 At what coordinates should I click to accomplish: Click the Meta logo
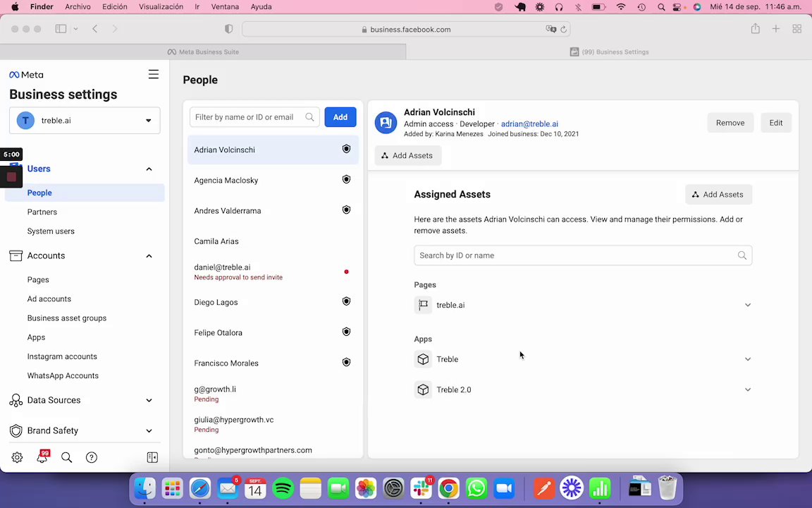pyautogui.click(x=26, y=75)
